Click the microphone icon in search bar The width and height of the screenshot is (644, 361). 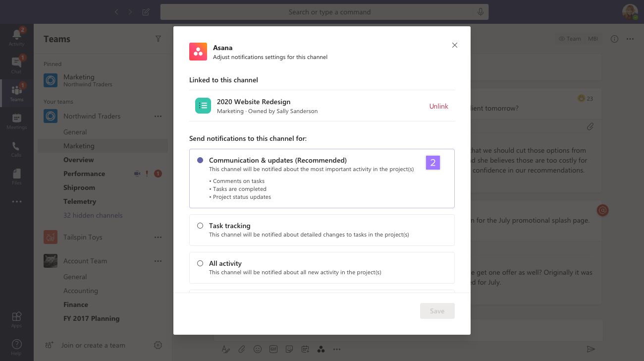[480, 12]
